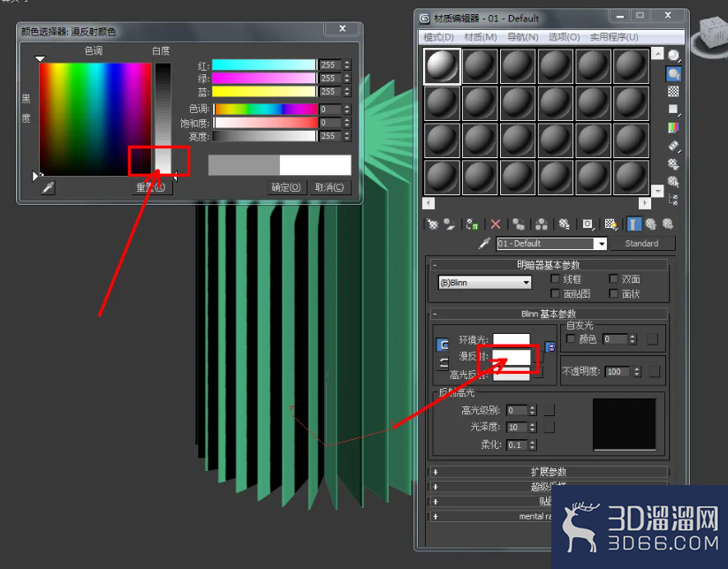
Task: Collapse the Blinn 基本参数 rollout
Action: click(x=548, y=314)
